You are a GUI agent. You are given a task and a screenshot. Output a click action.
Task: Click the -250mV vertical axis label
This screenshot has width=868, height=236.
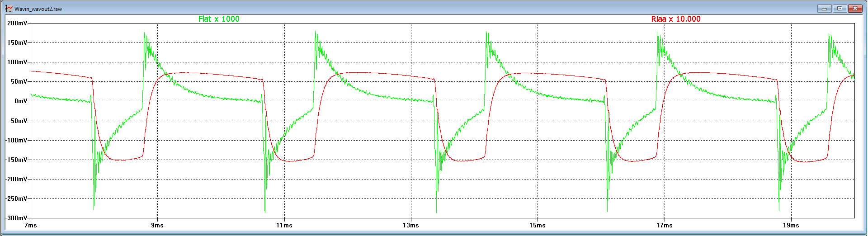coord(16,198)
